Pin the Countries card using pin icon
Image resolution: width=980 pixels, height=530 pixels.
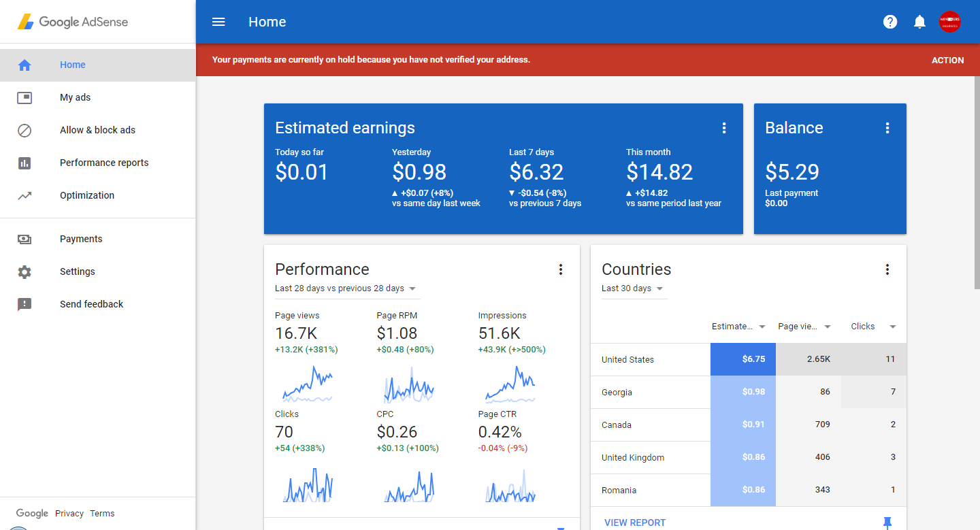click(887, 523)
